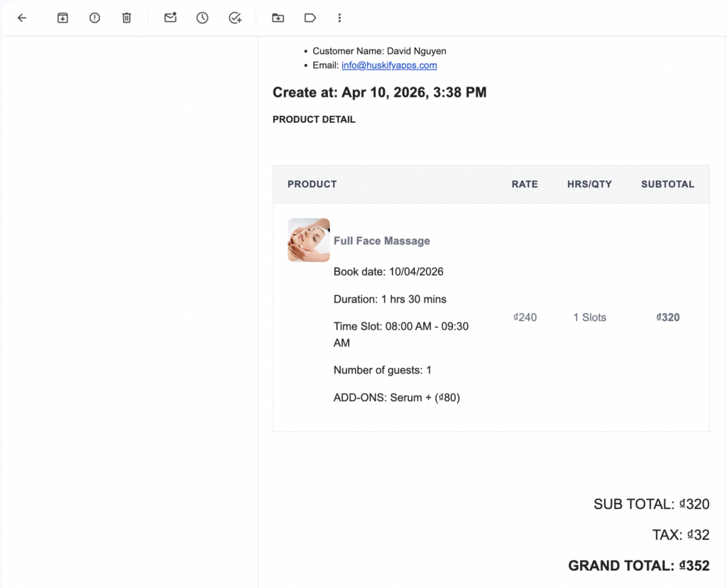This screenshot has height=588, width=727.
Task: Click the Full Face Massage product title
Action: point(381,241)
